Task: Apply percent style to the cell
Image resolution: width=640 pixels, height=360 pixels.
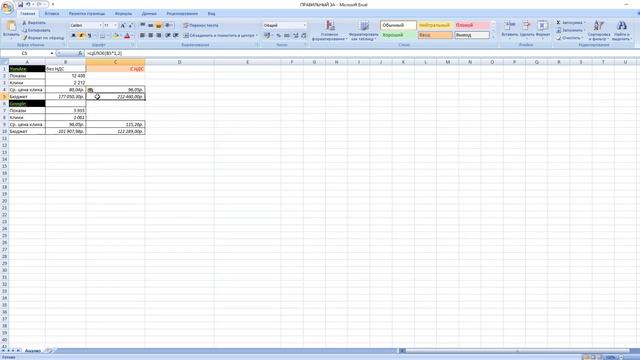Action: [x=278, y=36]
